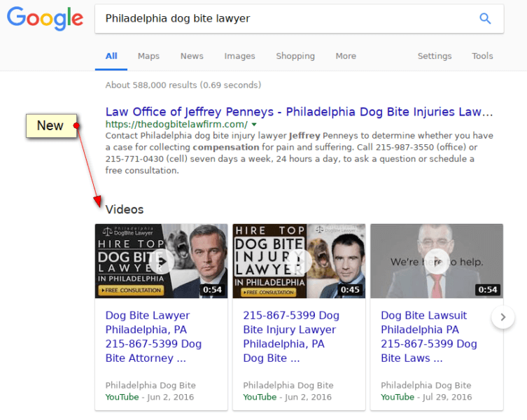Open Law Office of Jeffrey Penneys result
The height and width of the screenshot is (420, 527).
pos(299,111)
